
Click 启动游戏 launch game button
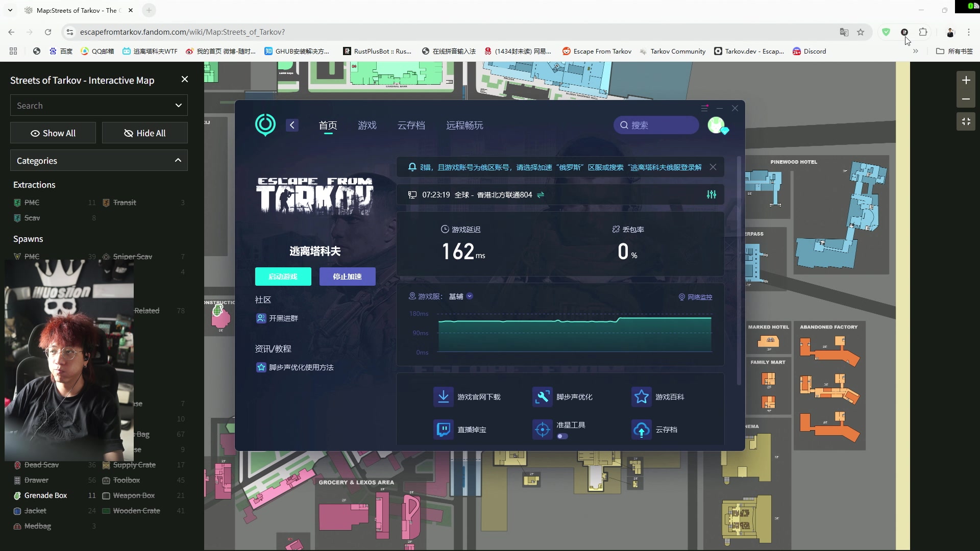click(283, 277)
